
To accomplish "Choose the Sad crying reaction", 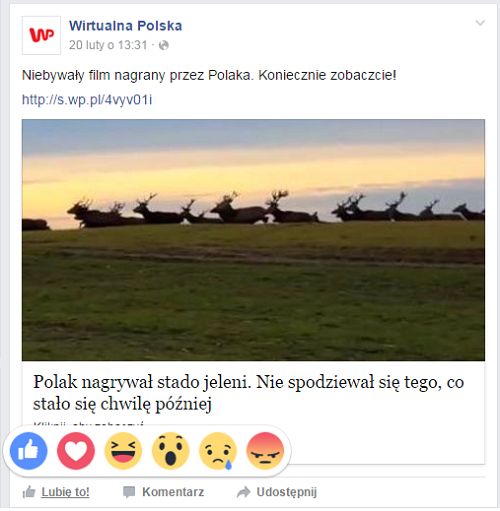I will tap(218, 451).
